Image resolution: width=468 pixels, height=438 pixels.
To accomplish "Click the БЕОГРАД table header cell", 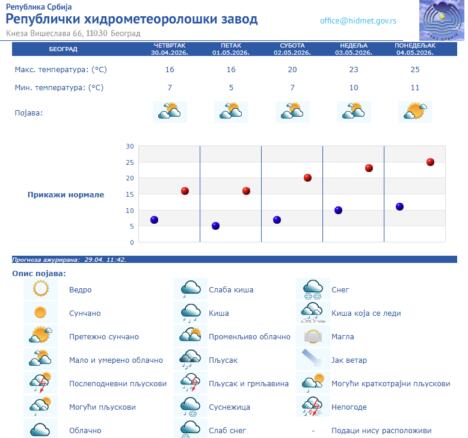I will coord(63,49).
